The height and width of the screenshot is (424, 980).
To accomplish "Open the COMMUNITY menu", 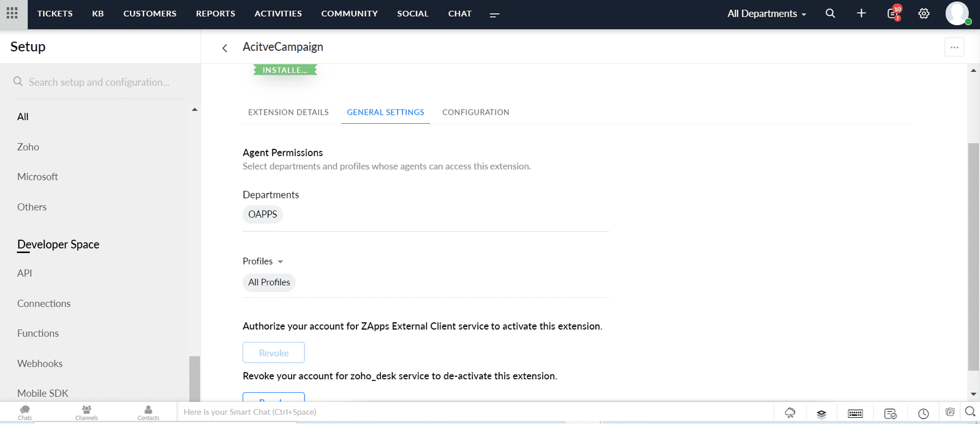I will click(x=350, y=13).
